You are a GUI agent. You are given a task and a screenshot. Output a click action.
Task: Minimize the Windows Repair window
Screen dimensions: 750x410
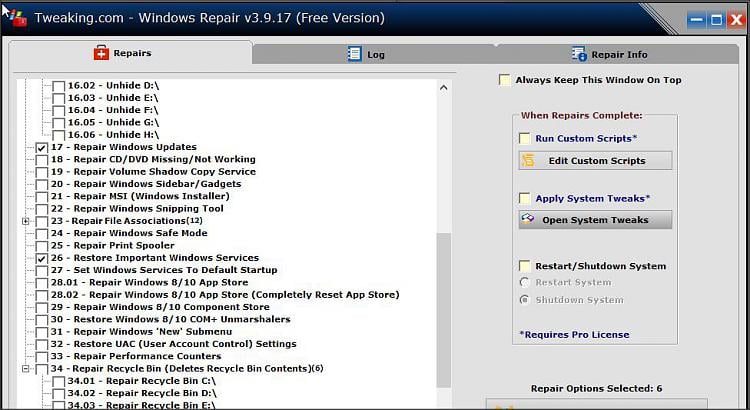[x=696, y=20]
